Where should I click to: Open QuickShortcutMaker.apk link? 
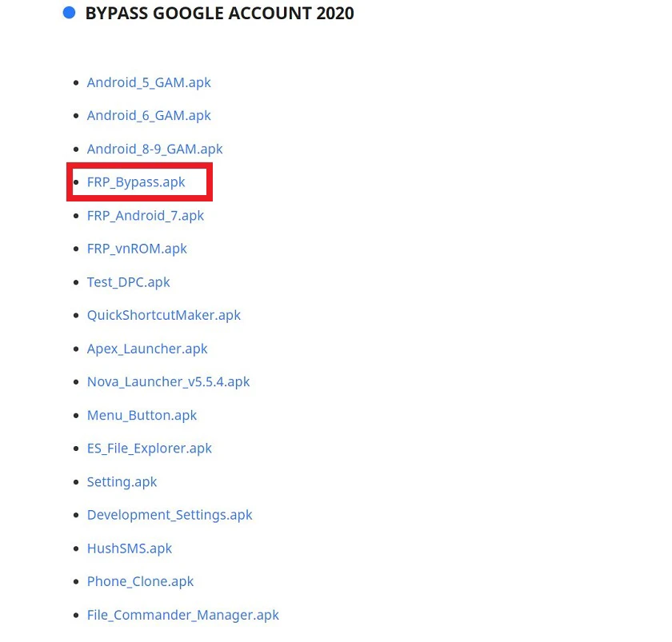click(x=164, y=315)
